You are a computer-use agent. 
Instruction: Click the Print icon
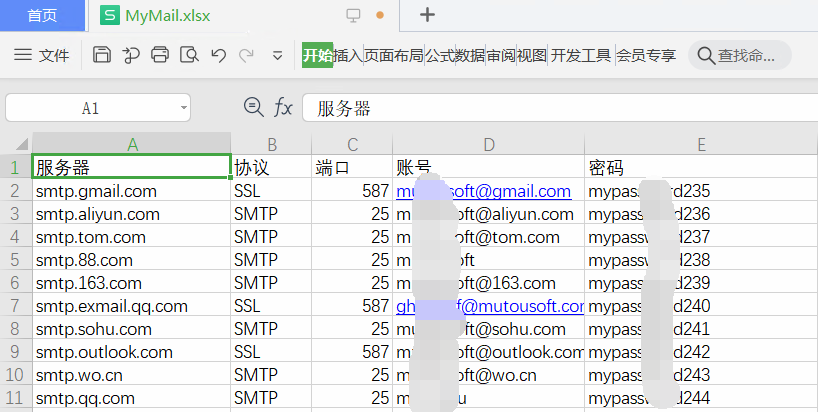click(x=160, y=55)
